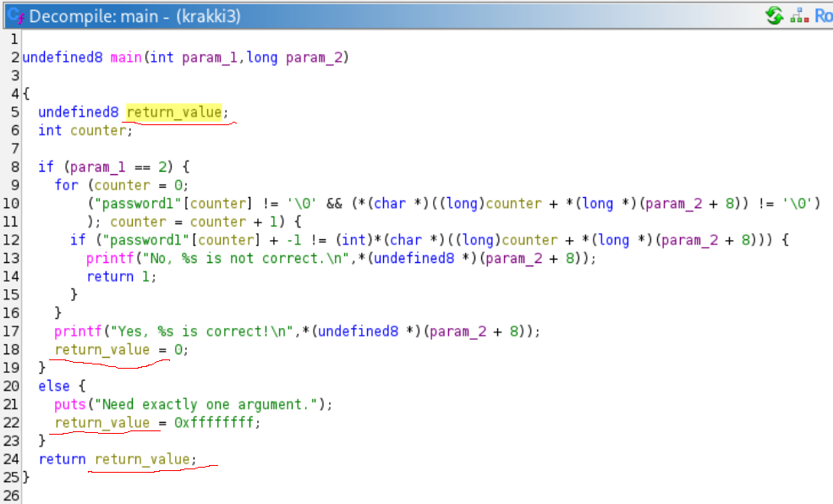
Task: Click printf on the 'is correct' line
Action: 74,331
